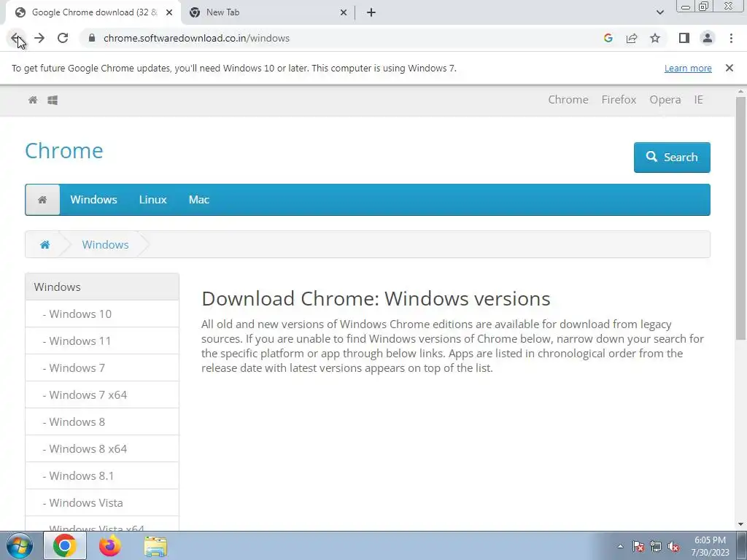Open the Chrome profile avatar

click(x=708, y=38)
